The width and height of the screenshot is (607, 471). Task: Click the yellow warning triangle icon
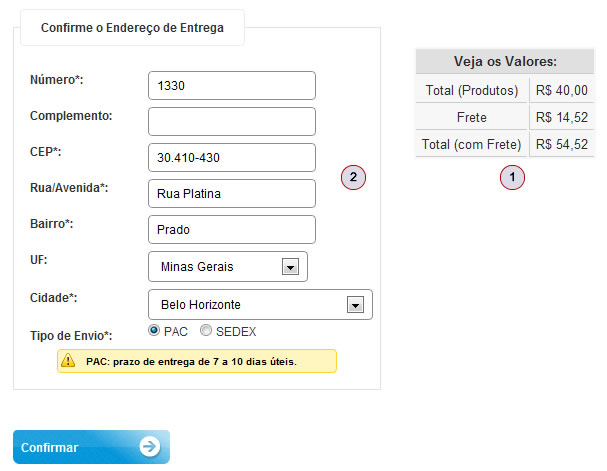(x=68, y=361)
